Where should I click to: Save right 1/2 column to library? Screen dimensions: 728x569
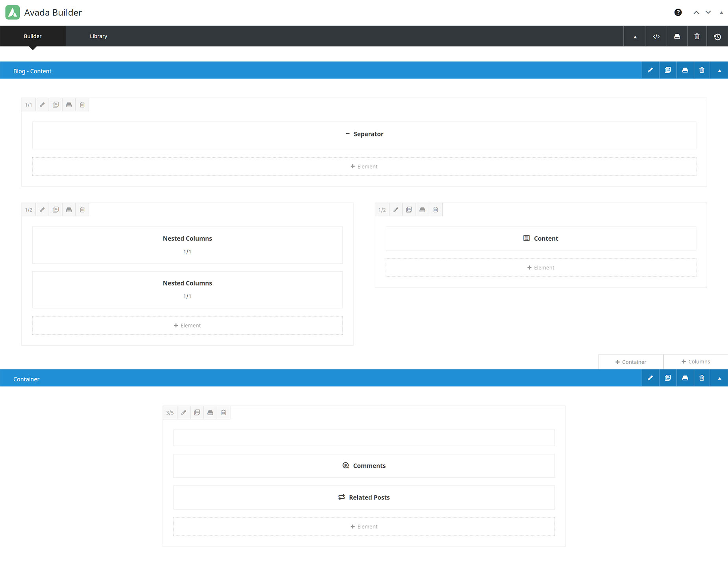(423, 210)
